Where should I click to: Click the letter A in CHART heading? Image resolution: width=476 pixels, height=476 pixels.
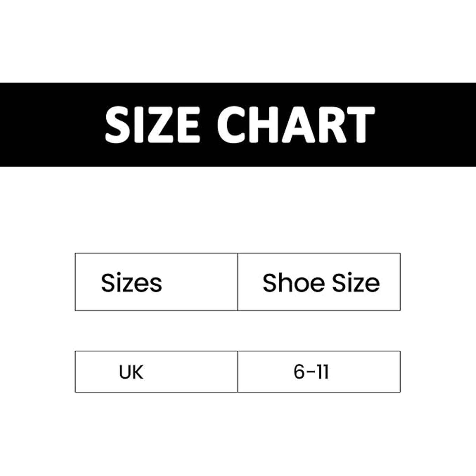coord(299,125)
